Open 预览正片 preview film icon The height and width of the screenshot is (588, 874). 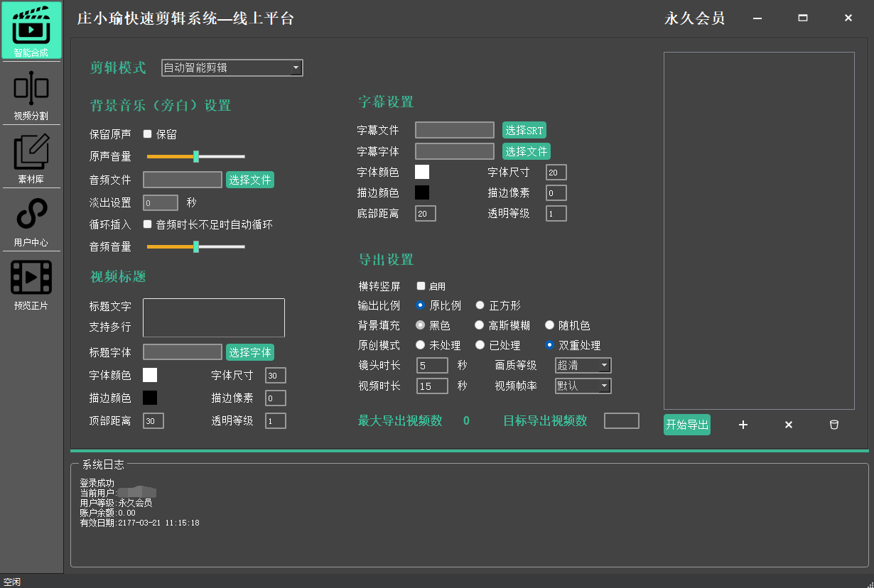(x=31, y=283)
